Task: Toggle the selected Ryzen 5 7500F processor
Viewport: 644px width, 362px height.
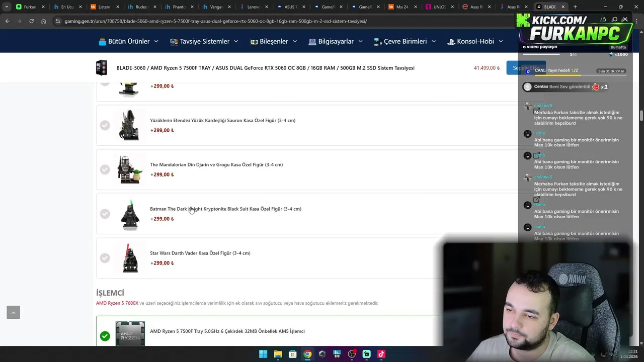Action: pos(105,336)
